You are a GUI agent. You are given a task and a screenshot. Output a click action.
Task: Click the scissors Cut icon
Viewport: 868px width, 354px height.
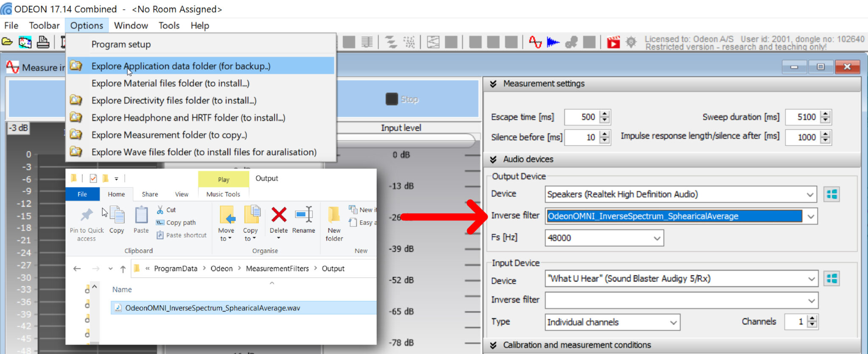[160, 210]
